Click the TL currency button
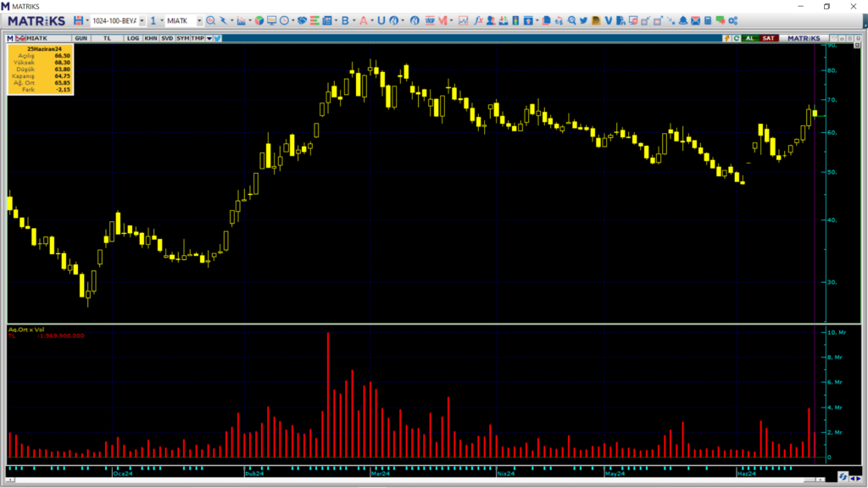Viewport: 868px width, 488px height. (x=107, y=38)
